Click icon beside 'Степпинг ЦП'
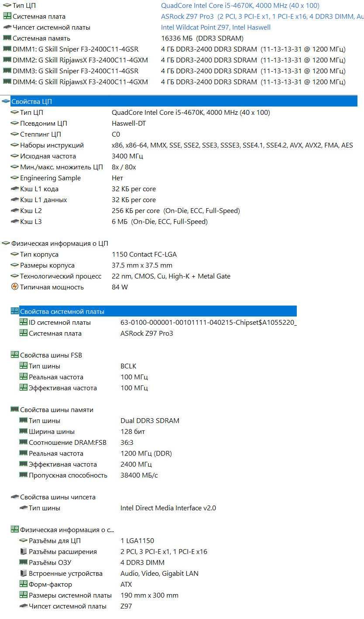 pos(14,134)
